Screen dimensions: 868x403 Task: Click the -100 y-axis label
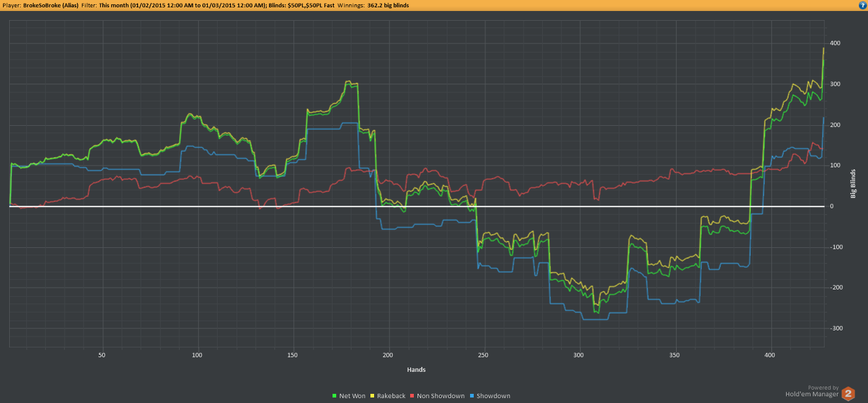836,247
